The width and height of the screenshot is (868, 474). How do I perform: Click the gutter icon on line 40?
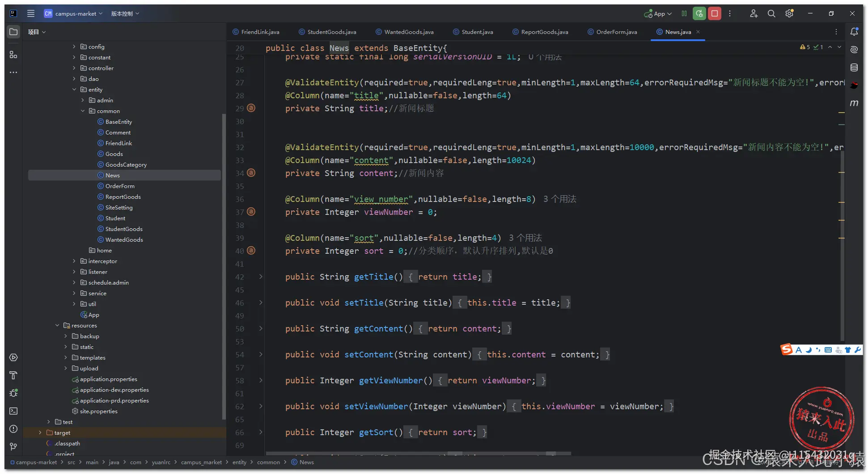pos(251,251)
